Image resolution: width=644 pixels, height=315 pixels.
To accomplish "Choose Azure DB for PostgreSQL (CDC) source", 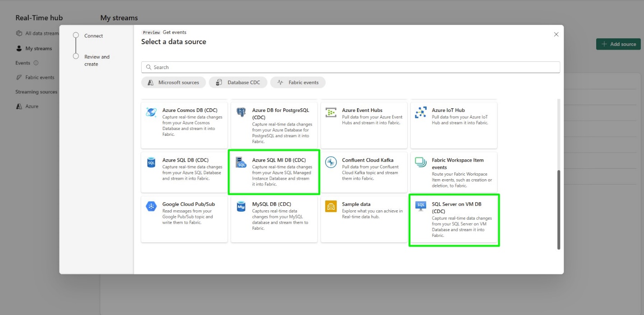I will 274,125.
